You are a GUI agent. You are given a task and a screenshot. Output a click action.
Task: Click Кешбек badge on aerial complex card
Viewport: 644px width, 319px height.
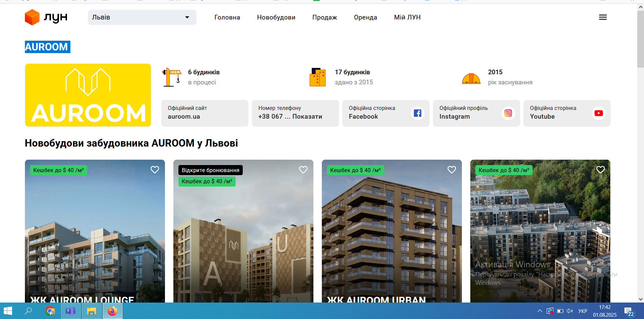coord(504,170)
